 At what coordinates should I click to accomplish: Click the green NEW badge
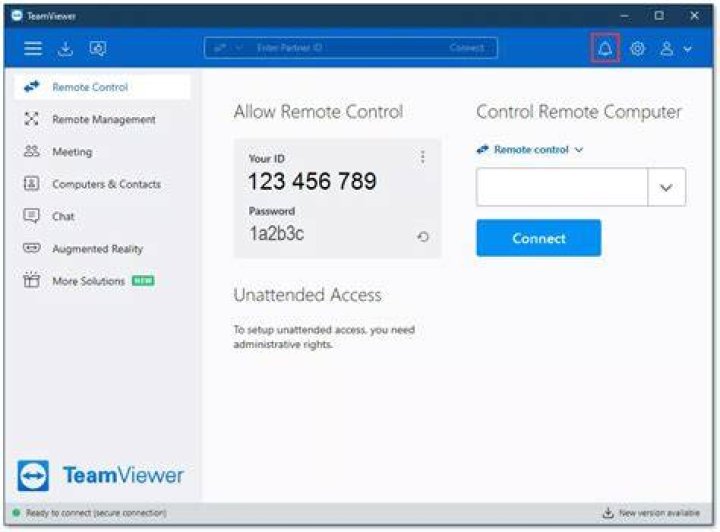143,280
